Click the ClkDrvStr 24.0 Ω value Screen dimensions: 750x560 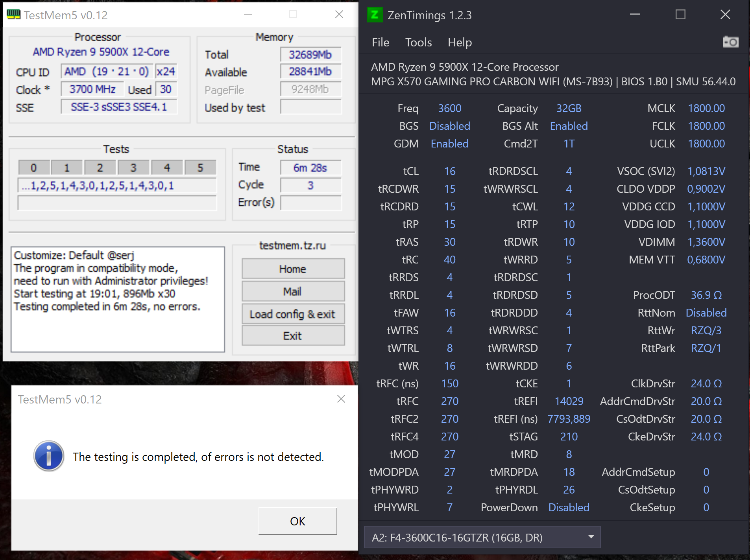pos(706,383)
